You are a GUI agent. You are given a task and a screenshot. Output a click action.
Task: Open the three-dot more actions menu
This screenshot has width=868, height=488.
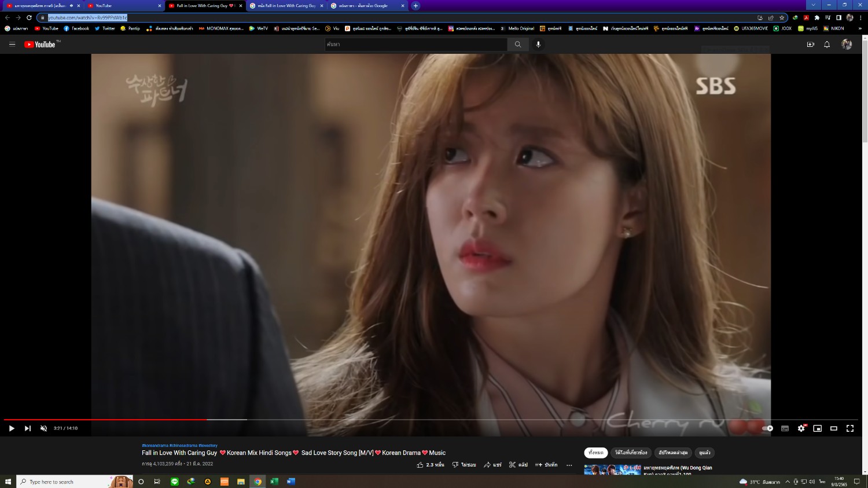point(569,465)
